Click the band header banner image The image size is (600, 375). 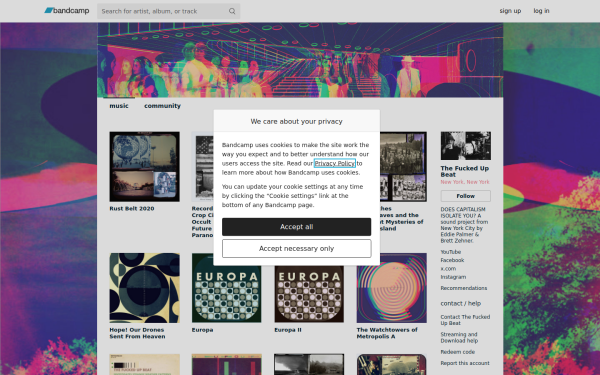tap(300, 60)
